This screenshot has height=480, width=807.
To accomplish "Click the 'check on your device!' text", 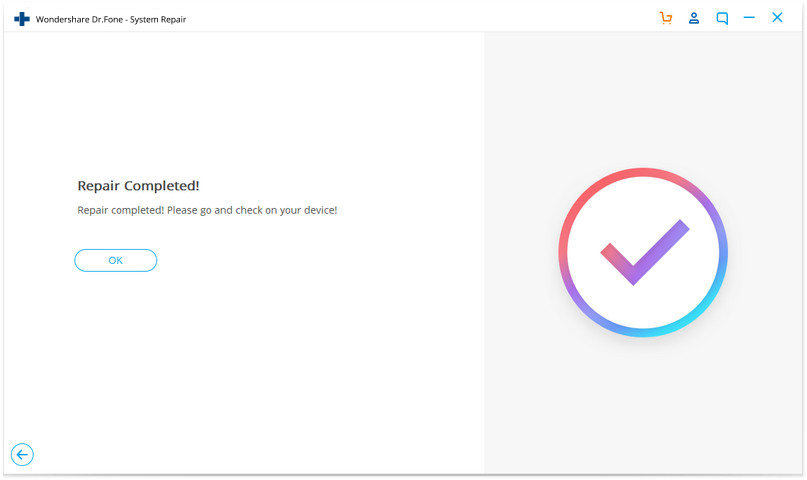I will pos(290,210).
